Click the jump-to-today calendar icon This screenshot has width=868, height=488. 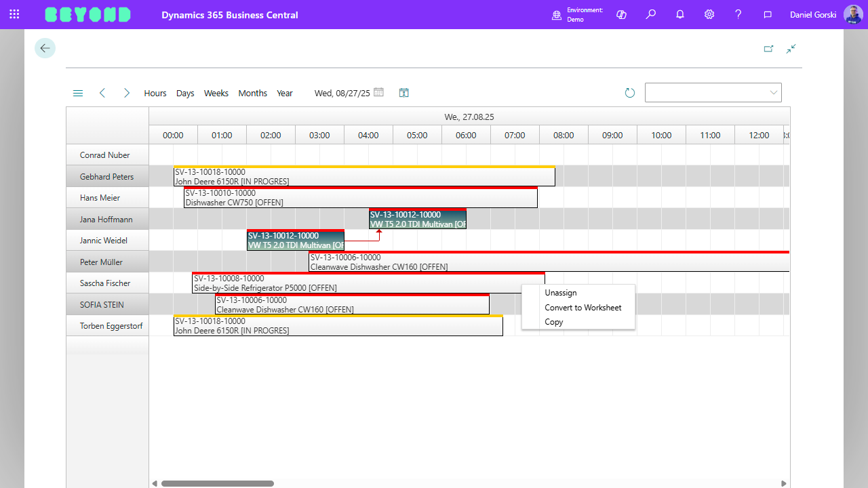tap(403, 92)
